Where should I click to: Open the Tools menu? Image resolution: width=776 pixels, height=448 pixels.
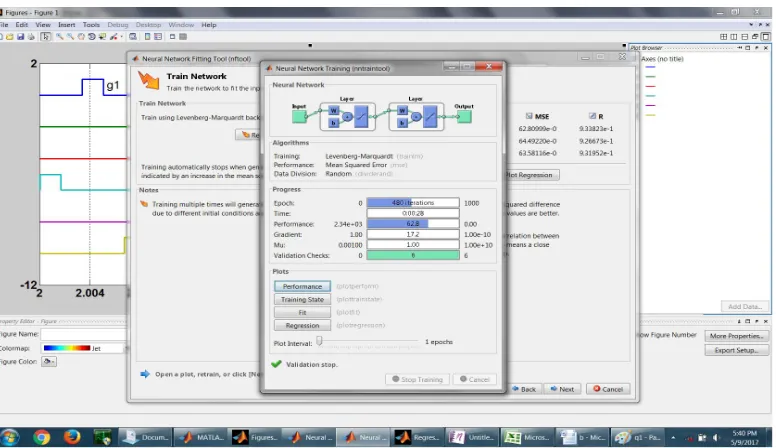(91, 25)
